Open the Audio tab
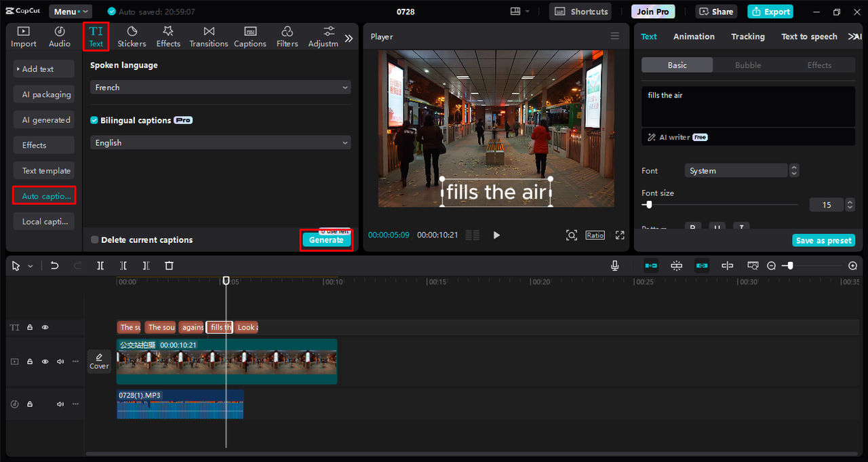The image size is (868, 462). point(60,37)
